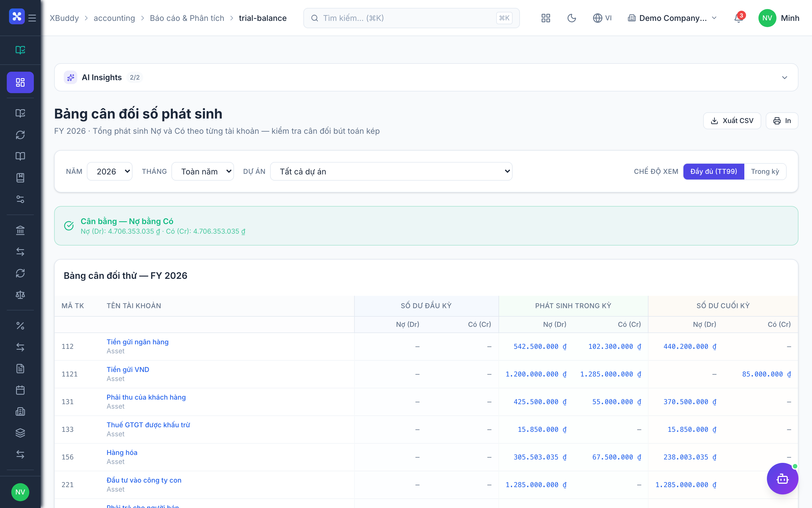Open the apps grid icon in header
Viewport: 812px width, 508px height.
tap(546, 18)
